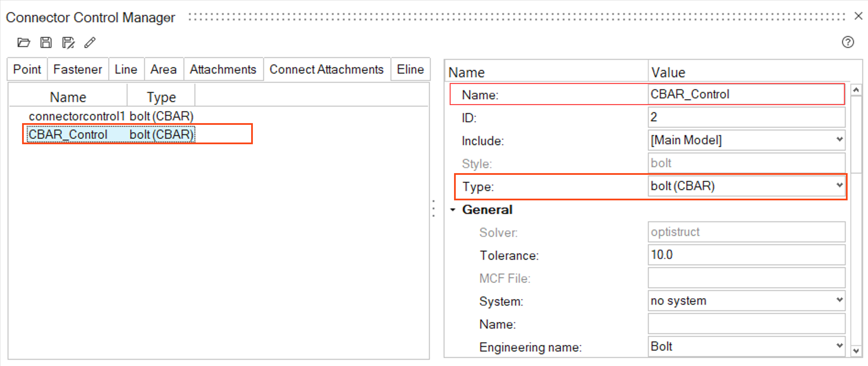
Task: Open the Engineering name dropdown
Action: click(x=839, y=346)
